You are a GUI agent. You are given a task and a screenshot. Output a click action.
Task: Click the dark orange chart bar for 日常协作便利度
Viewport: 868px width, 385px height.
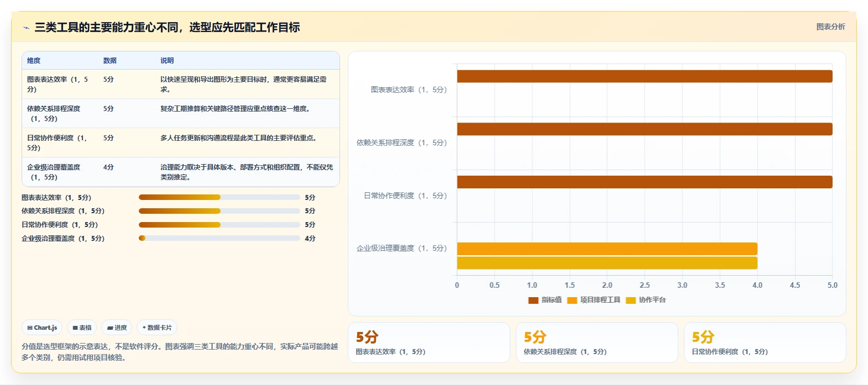(645, 182)
